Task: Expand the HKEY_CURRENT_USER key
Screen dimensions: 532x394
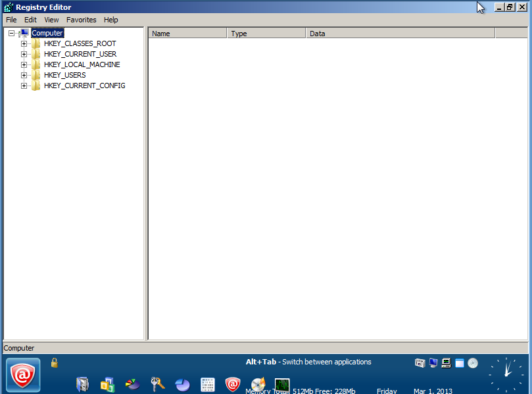Action: click(24, 55)
